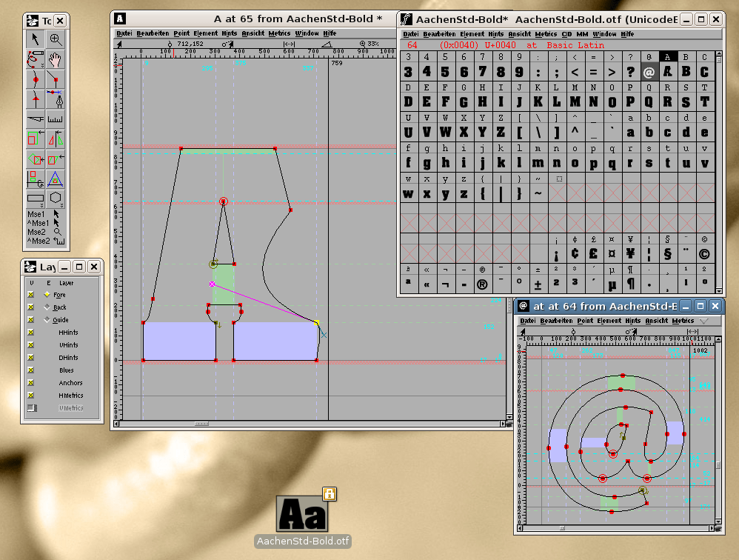Expand the rectangle tool options arrow
The image size is (739, 560).
pos(42,205)
